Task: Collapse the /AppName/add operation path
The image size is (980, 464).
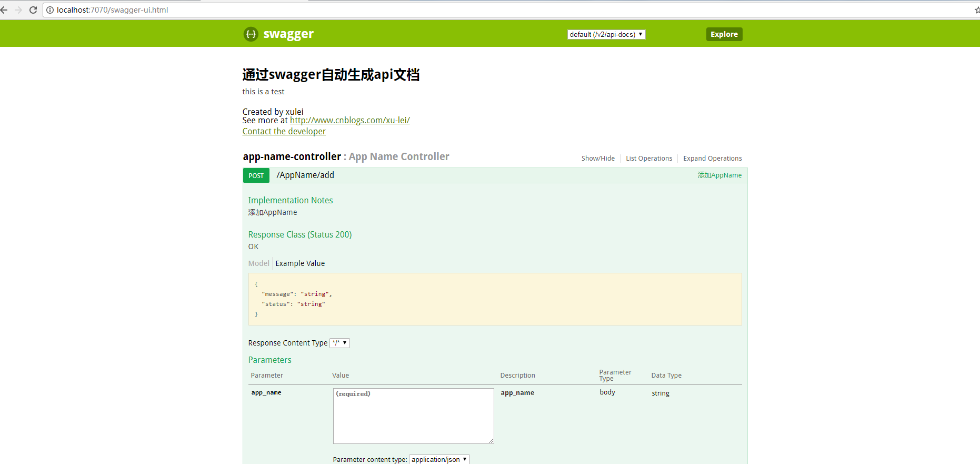Action: (x=305, y=175)
